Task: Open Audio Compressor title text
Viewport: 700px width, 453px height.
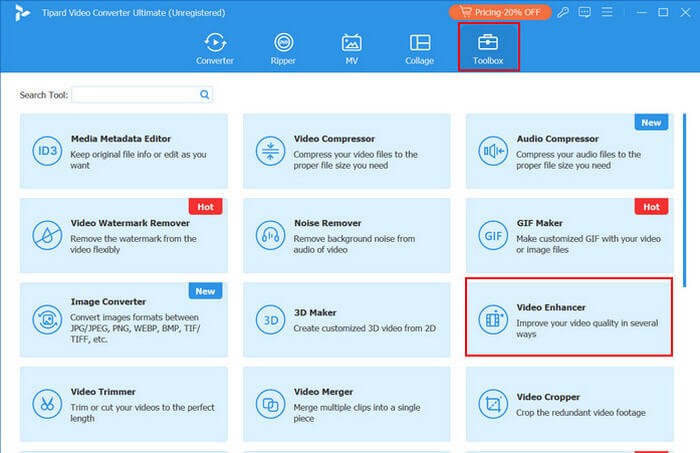Action: point(558,139)
